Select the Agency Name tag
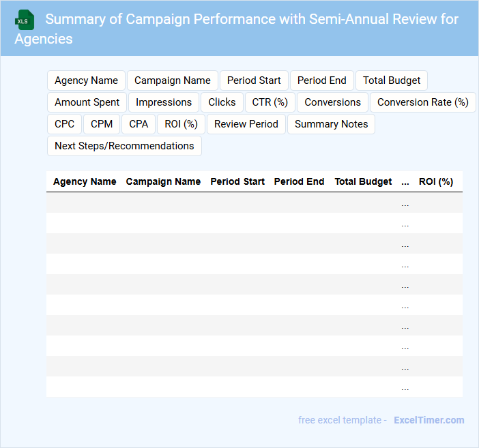 coord(86,80)
